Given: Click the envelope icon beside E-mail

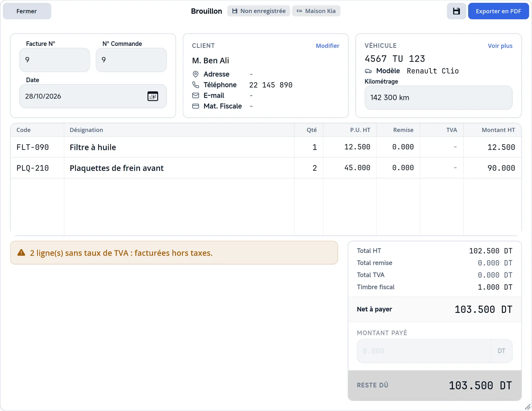Looking at the screenshot, I should tap(196, 95).
